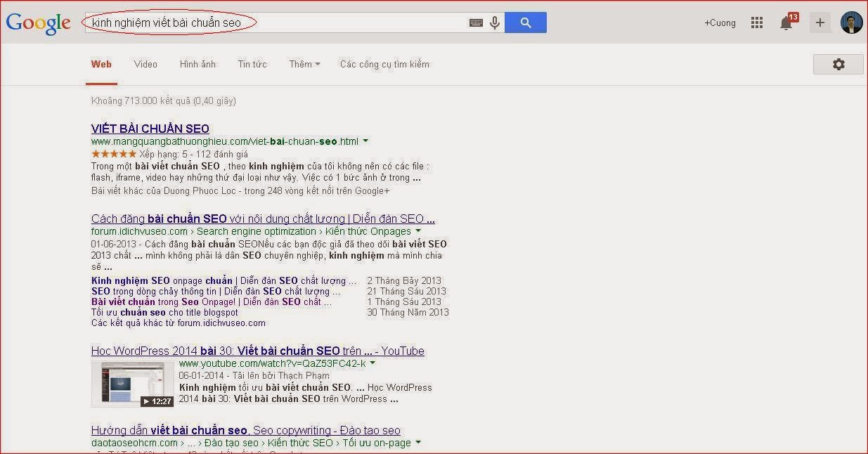Expand arrow next to youtube.com/watch URL
This screenshot has width=868, height=454.
373,363
